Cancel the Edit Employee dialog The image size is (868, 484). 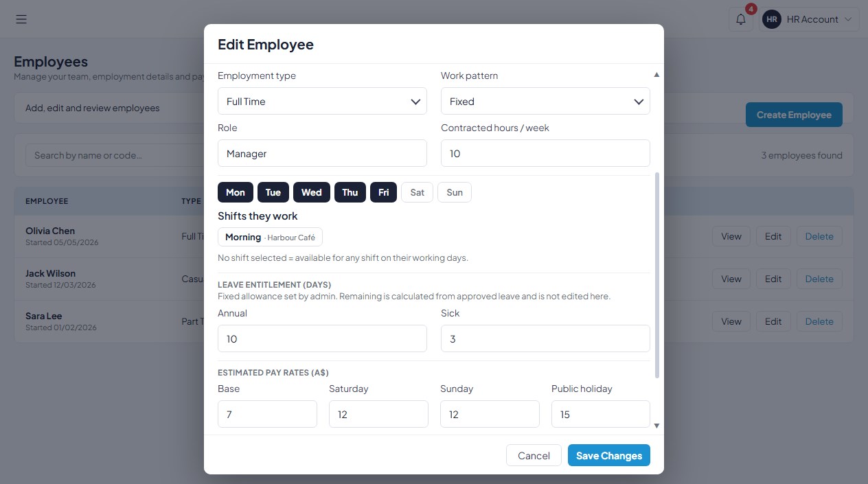click(534, 455)
